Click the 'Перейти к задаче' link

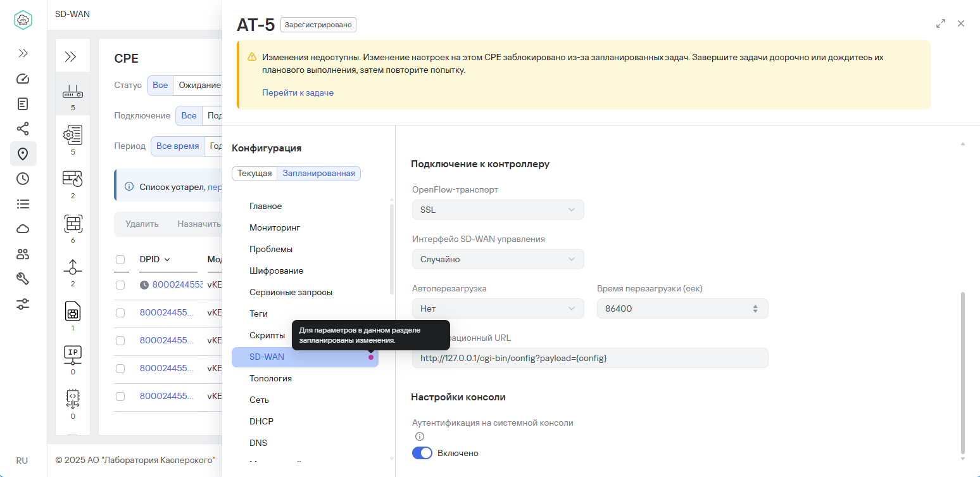[x=298, y=92]
